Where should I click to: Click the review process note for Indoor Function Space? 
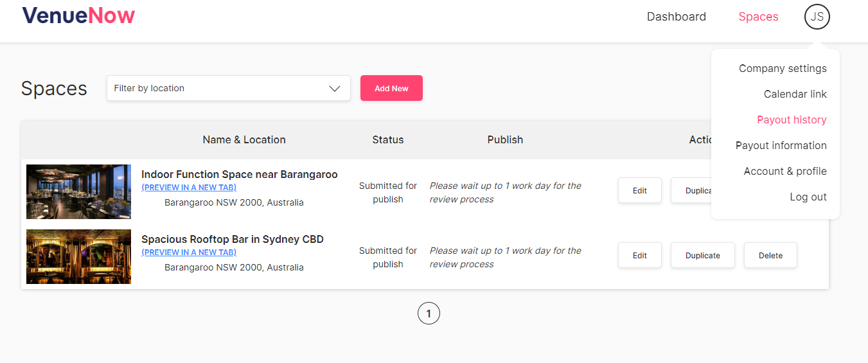click(505, 192)
